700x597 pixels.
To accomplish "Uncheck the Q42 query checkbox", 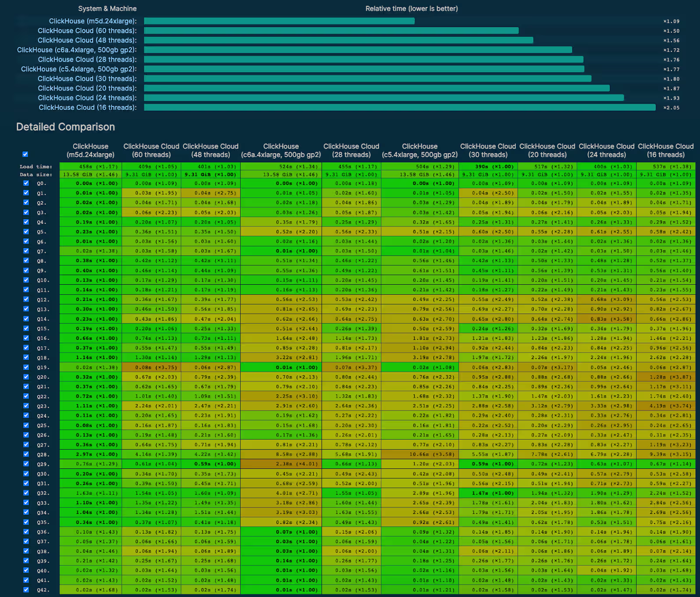I will (x=25, y=590).
